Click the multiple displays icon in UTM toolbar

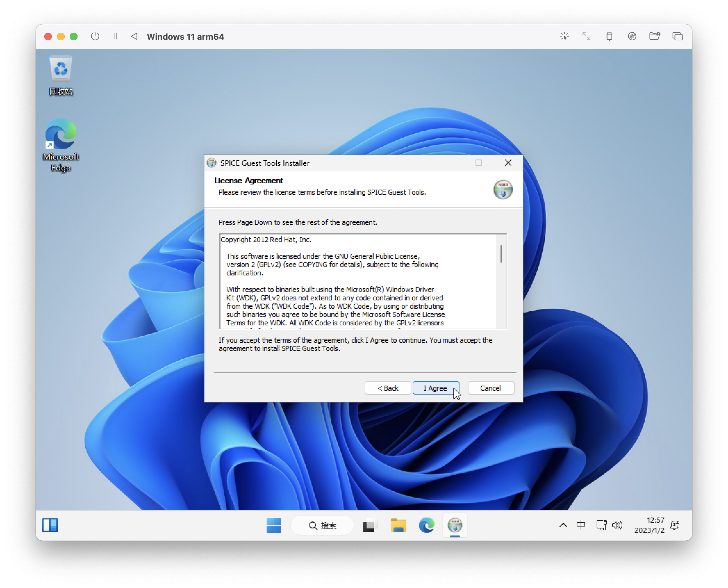[677, 36]
